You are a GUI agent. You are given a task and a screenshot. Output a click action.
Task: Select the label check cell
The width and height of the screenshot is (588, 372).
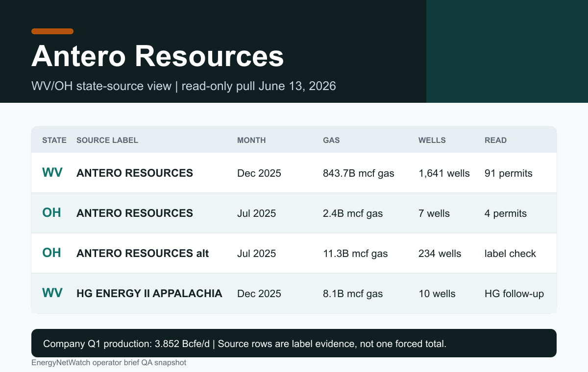pyautogui.click(x=511, y=254)
